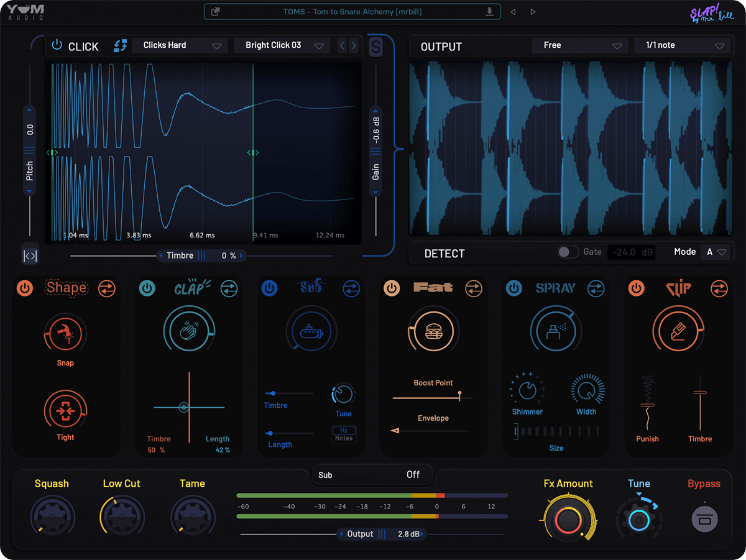Viewport: 746px width, 560px height.
Task: Disable the Clap module power button
Action: [147, 288]
